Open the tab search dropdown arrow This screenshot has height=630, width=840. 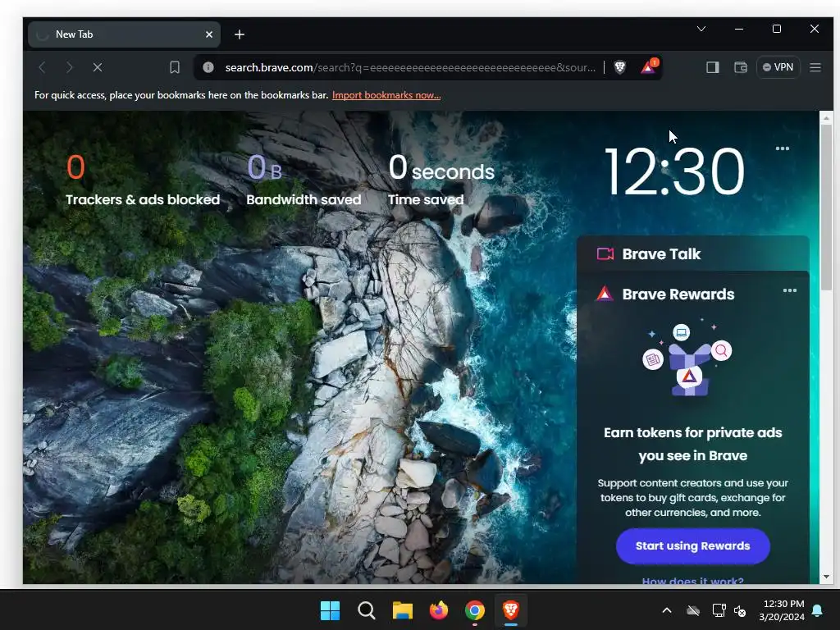pos(701,29)
